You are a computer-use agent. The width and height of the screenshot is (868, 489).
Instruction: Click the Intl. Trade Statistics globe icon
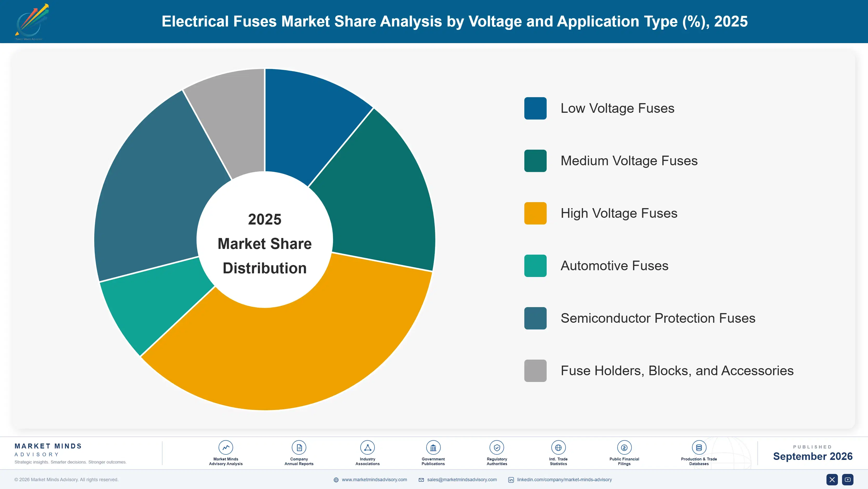[x=558, y=447]
